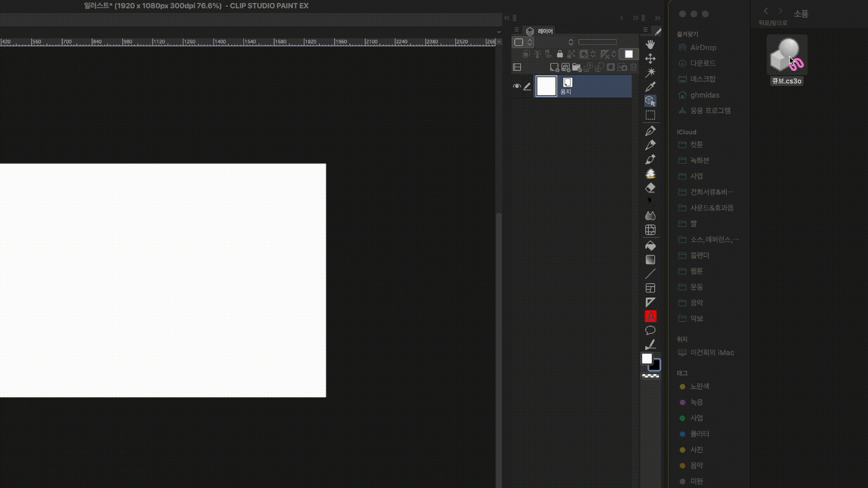Select the white main color swatch

point(646,359)
